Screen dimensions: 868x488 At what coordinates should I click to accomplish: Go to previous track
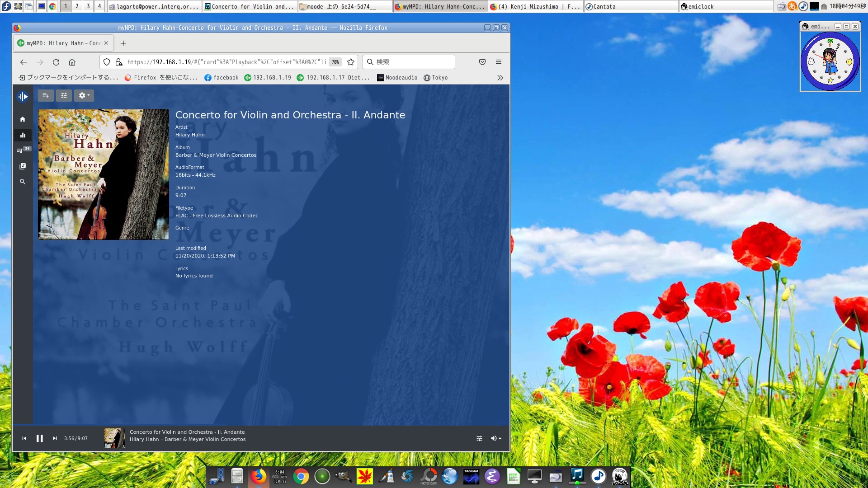(24, 438)
